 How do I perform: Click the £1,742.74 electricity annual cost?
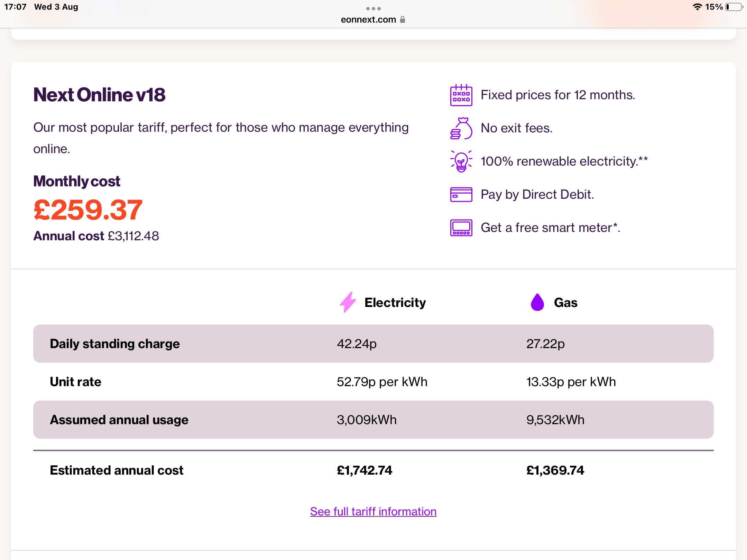coord(365,470)
